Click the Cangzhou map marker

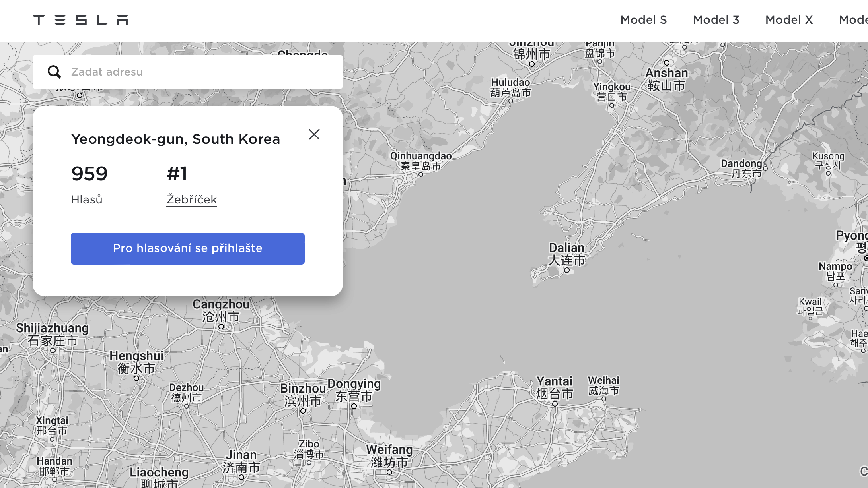point(221,327)
